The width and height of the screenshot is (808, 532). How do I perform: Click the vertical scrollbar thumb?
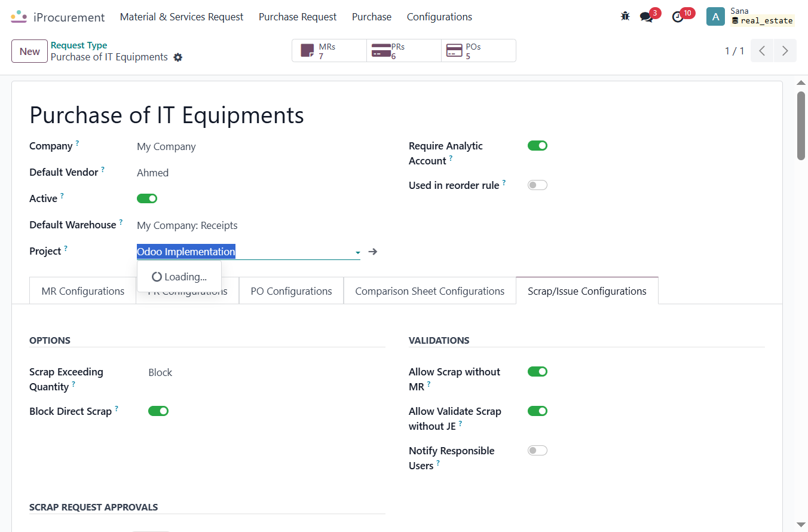[x=801, y=126]
